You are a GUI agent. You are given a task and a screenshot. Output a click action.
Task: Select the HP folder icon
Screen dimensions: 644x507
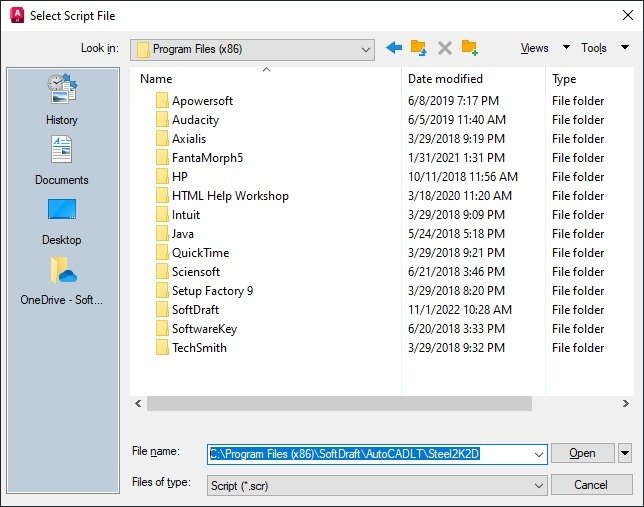click(x=162, y=177)
